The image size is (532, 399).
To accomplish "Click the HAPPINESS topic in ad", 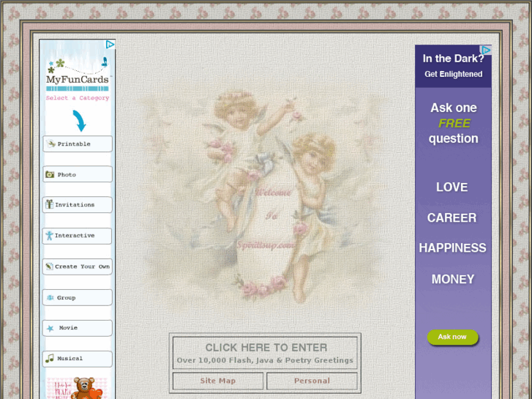I will point(453,248).
